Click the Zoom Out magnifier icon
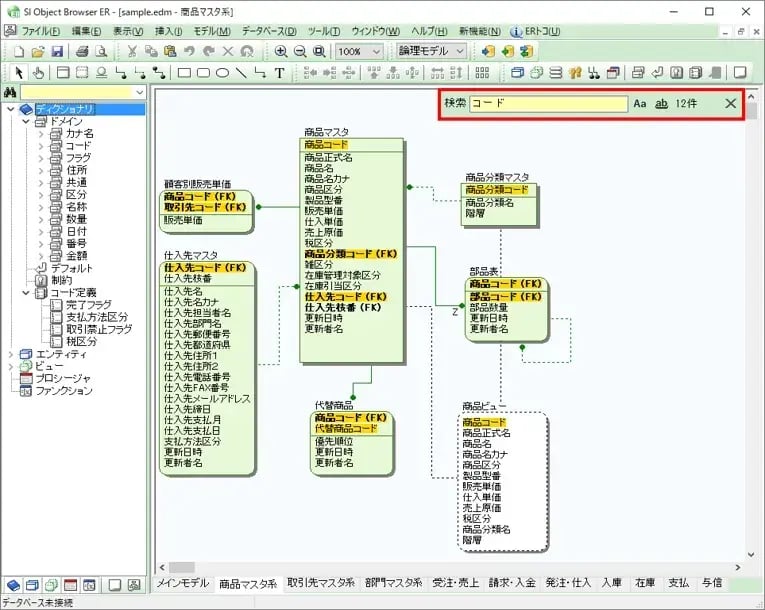Image resolution: width=765 pixels, height=610 pixels. (299, 51)
